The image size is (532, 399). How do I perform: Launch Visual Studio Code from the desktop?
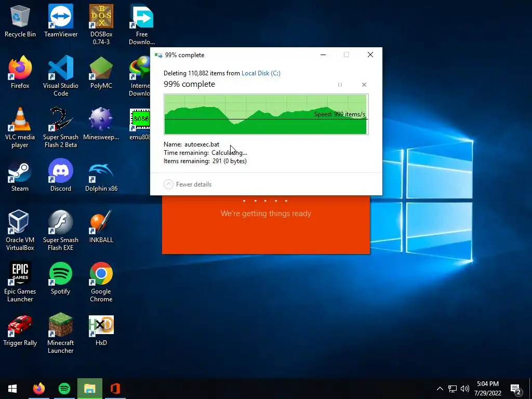(61, 76)
